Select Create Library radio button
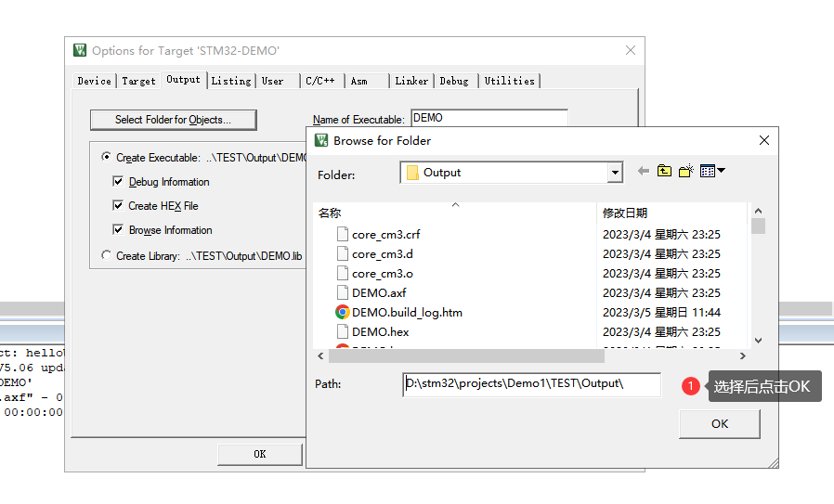The image size is (834, 504). coord(107,255)
